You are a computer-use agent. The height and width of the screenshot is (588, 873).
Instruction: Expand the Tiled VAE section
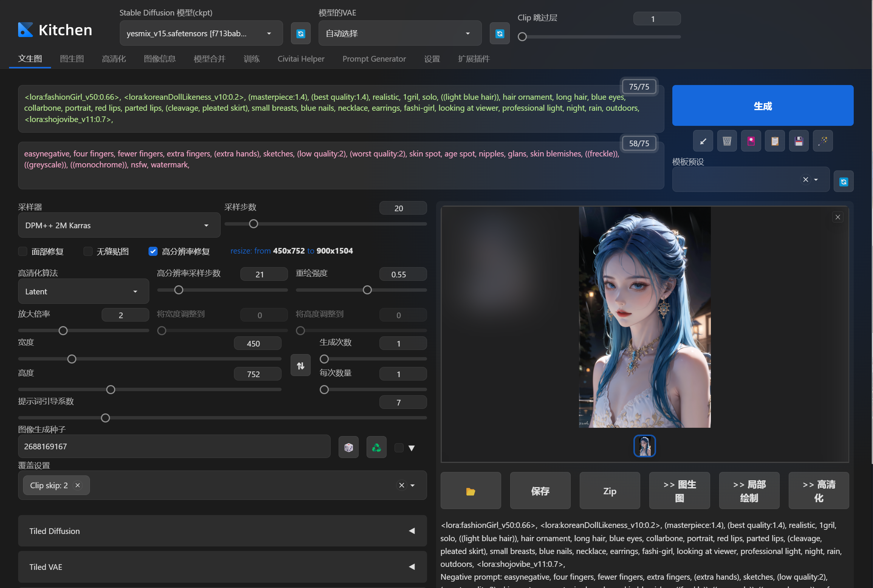pos(222,567)
